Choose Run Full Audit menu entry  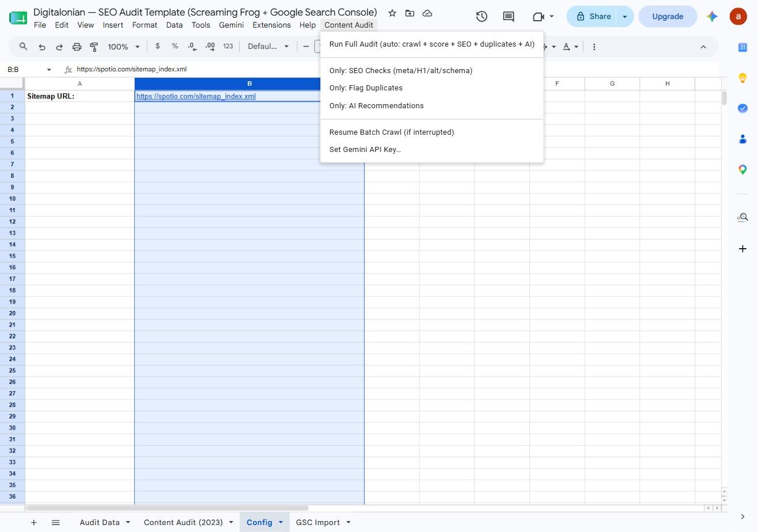tap(432, 44)
